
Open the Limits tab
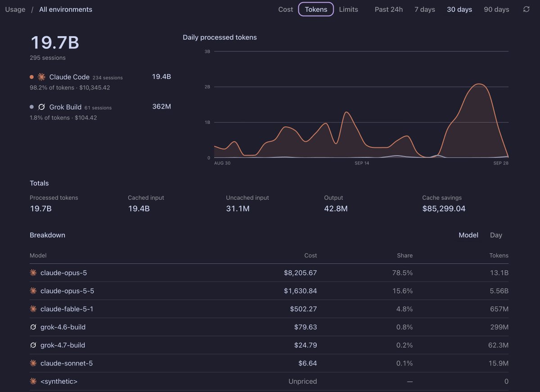click(x=349, y=9)
